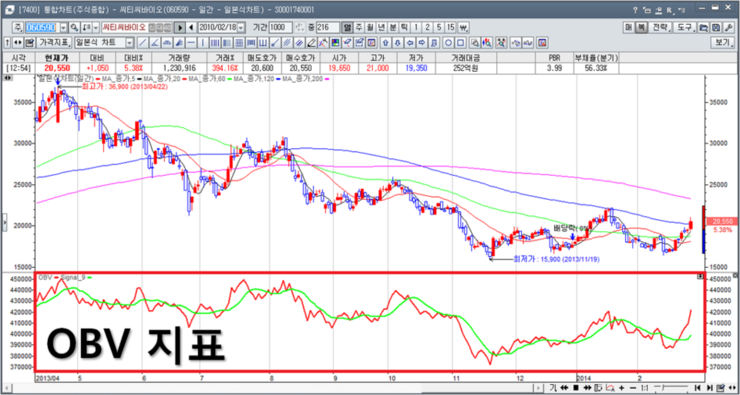Jump to chart end with skip-last icon
Viewport: 740px width, 395px height.
tap(710, 388)
